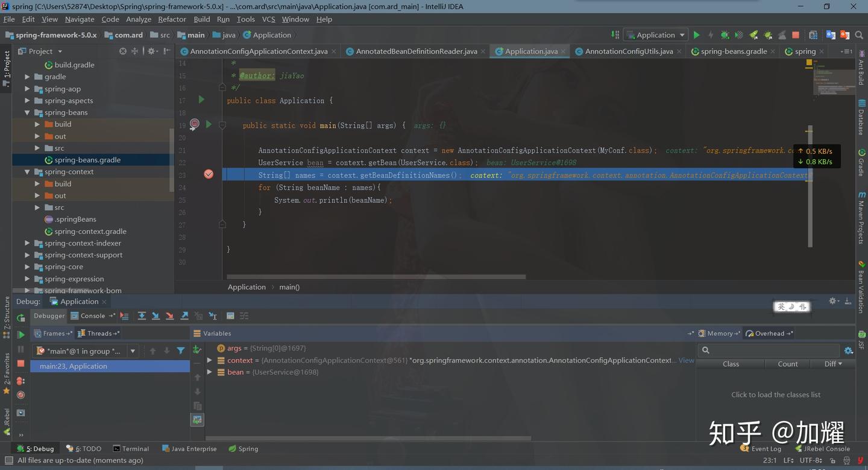Run Application with the green play icon
Screen dimensions: 868x470
pos(696,35)
